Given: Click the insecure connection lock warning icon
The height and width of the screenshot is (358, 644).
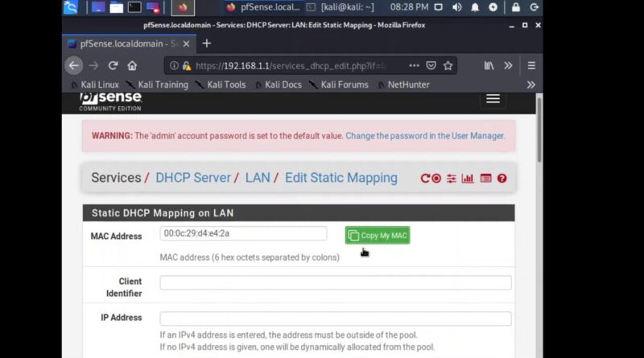Looking at the screenshot, I should (187, 66).
